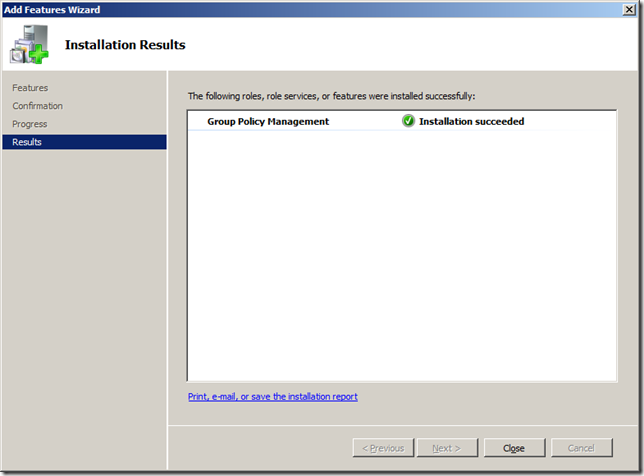This screenshot has height=476, width=644.
Task: Click the Installation Results heading
Action: point(125,45)
